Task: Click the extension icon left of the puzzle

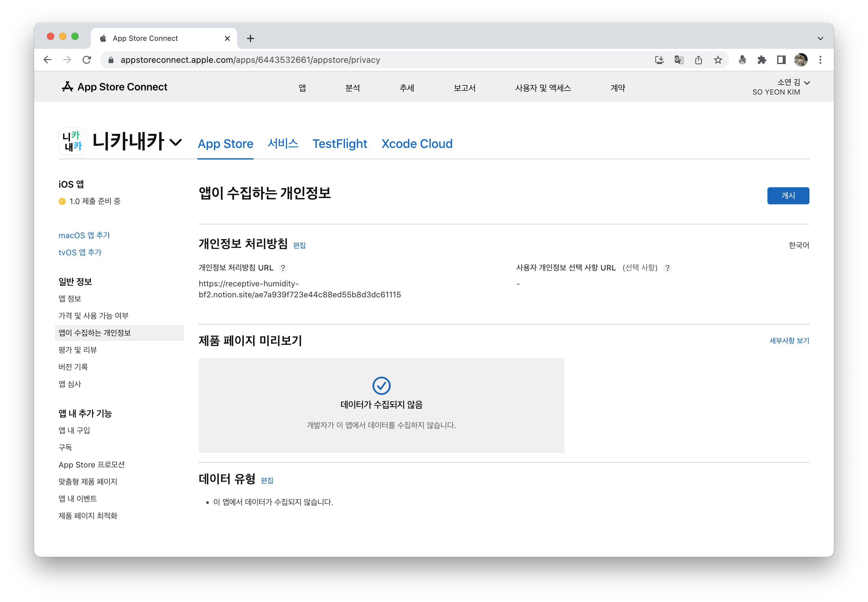Action: tap(742, 59)
